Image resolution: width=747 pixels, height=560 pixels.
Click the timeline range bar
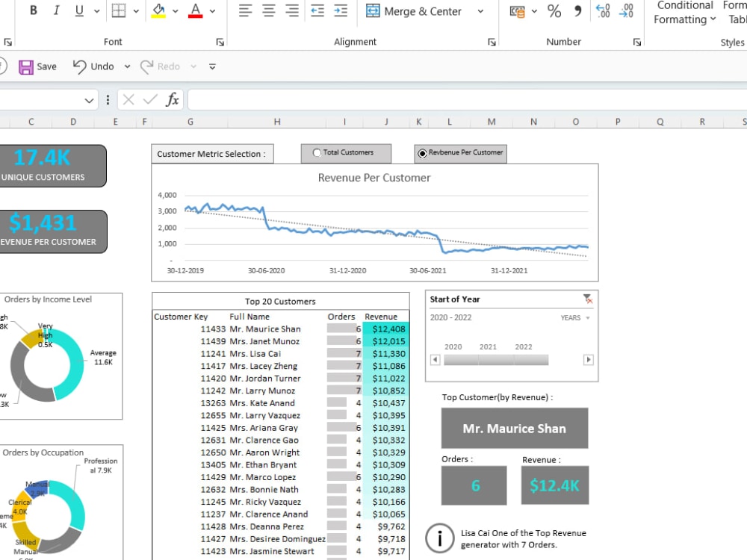point(496,360)
